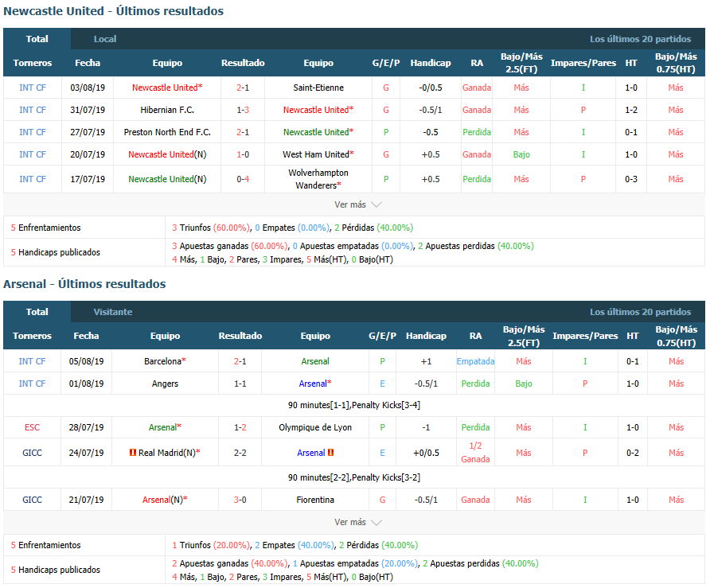The height and width of the screenshot is (588, 710).
Task: Click result 2-2 for Real Madrid match
Action: 240,453
